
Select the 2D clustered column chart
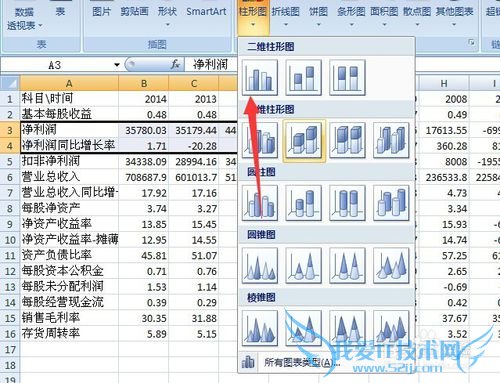[x=260, y=78]
